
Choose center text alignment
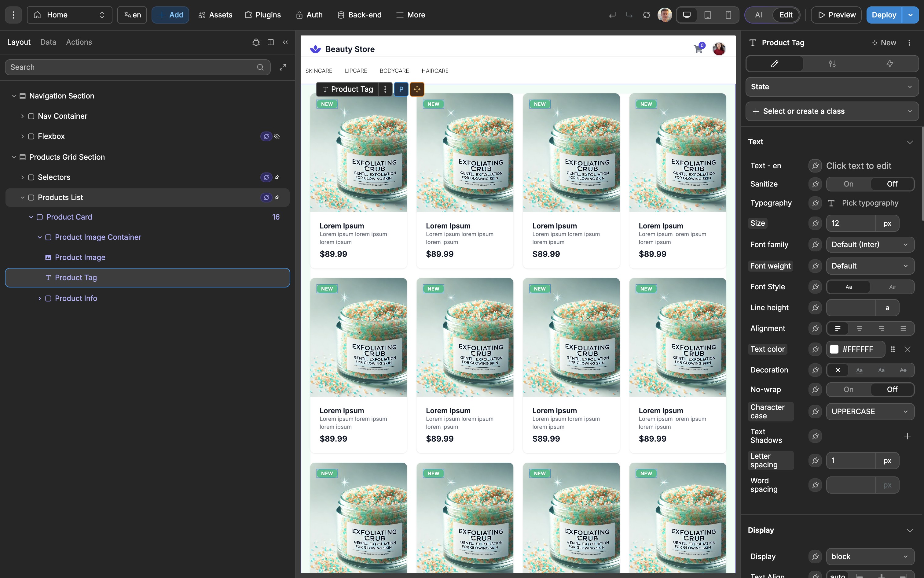[x=860, y=328]
